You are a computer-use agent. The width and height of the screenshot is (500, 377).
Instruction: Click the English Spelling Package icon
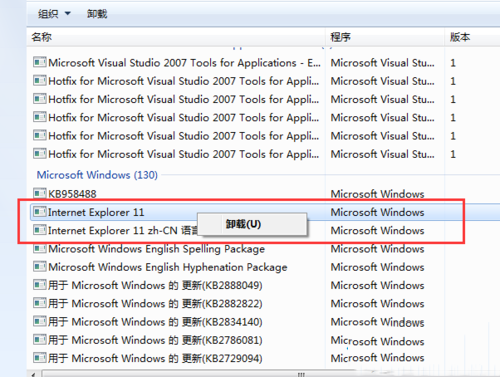pos(40,248)
